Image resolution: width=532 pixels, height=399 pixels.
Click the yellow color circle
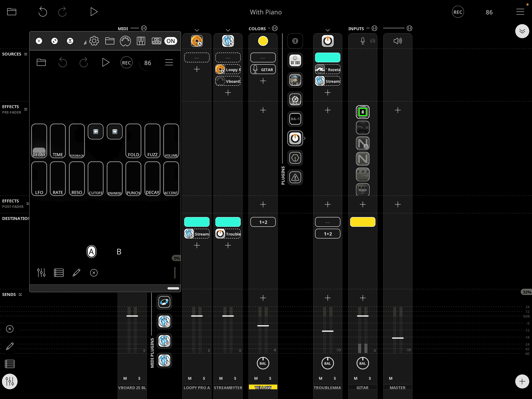click(x=263, y=41)
